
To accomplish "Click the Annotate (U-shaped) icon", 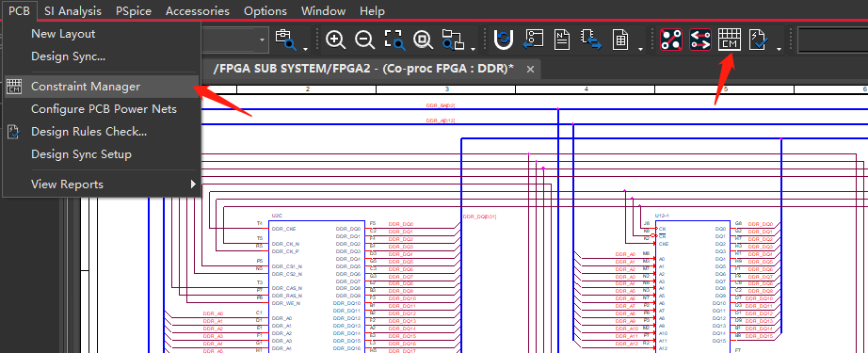I will point(504,40).
